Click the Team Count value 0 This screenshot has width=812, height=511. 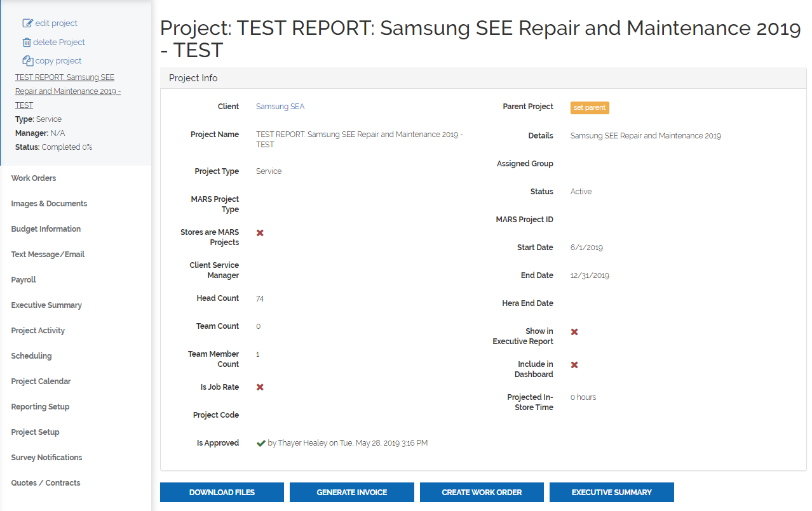[x=259, y=326]
